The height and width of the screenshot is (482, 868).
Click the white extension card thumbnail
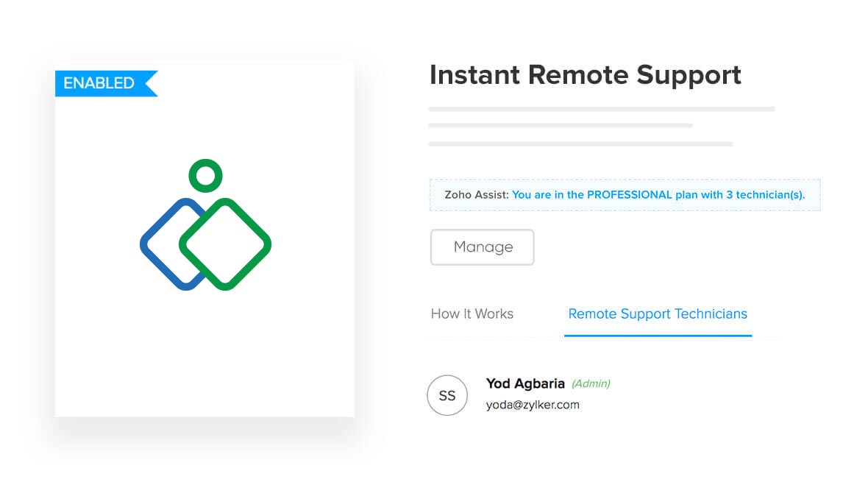click(204, 238)
